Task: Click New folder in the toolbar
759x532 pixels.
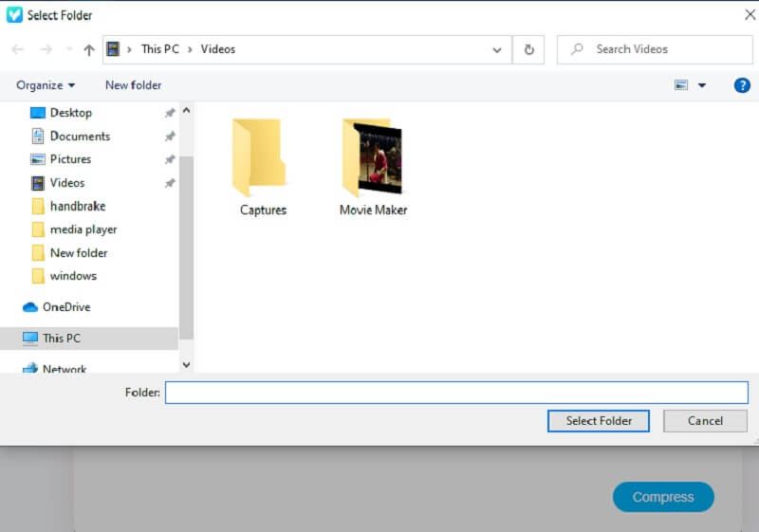Action: (x=133, y=85)
